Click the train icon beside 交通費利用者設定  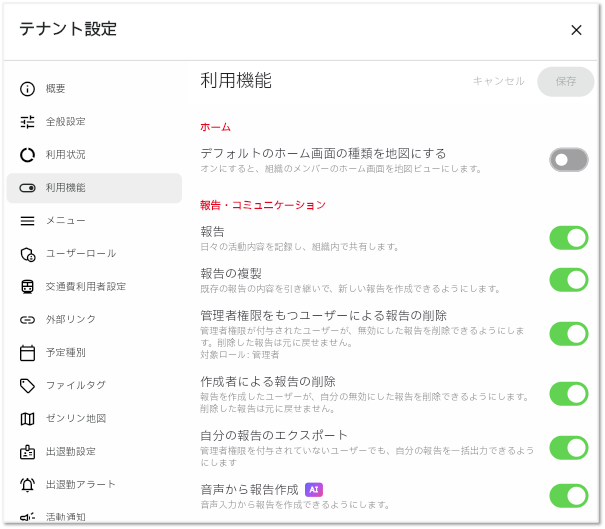point(27,287)
